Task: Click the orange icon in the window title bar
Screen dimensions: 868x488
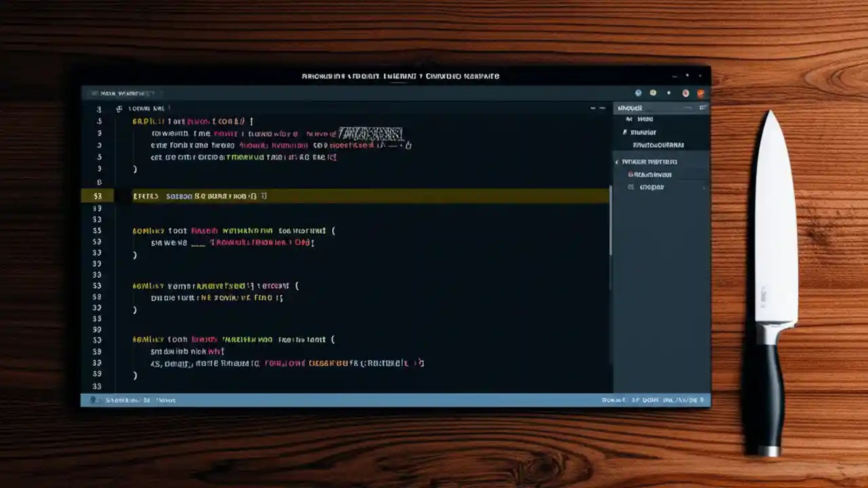Action: (x=701, y=93)
